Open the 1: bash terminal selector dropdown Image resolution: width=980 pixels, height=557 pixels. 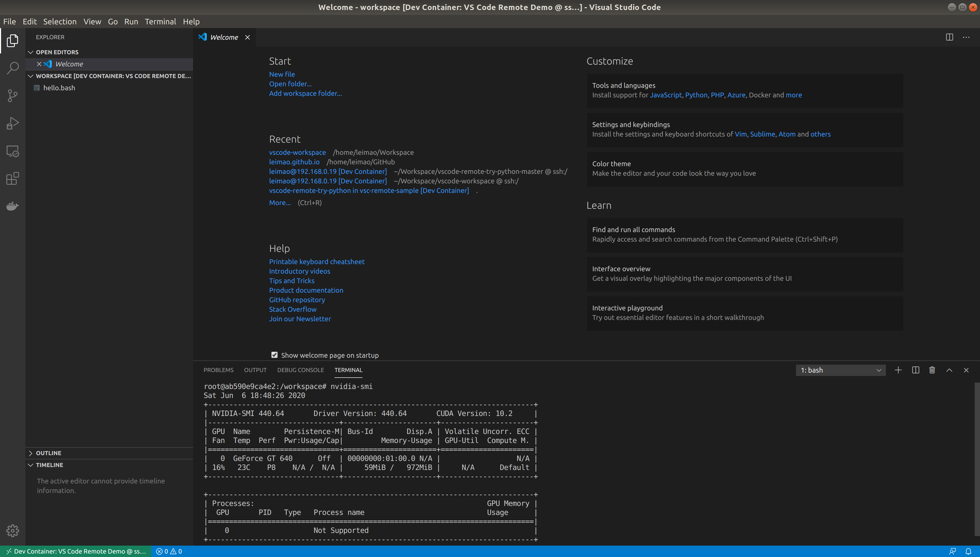840,370
